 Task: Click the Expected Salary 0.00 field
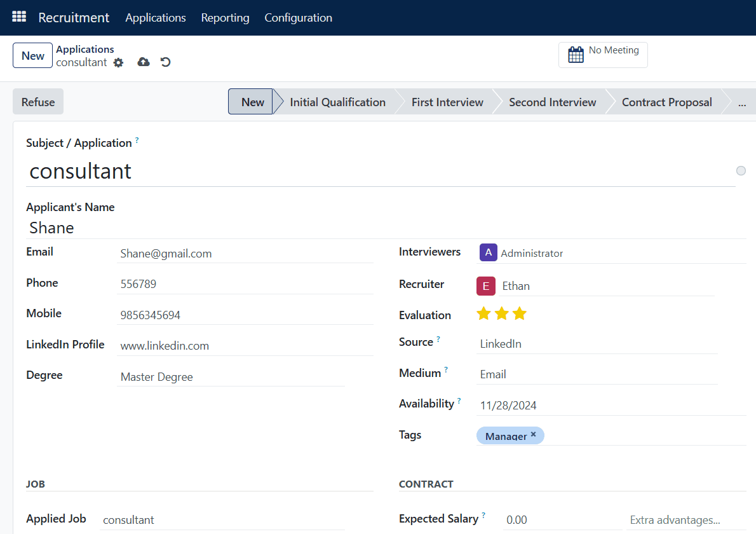[562, 520]
